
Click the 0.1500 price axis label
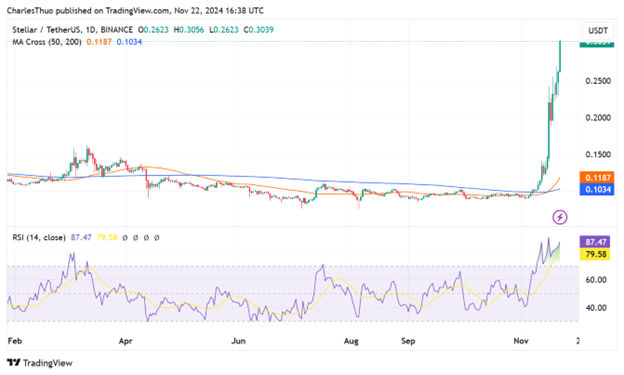[x=598, y=154]
